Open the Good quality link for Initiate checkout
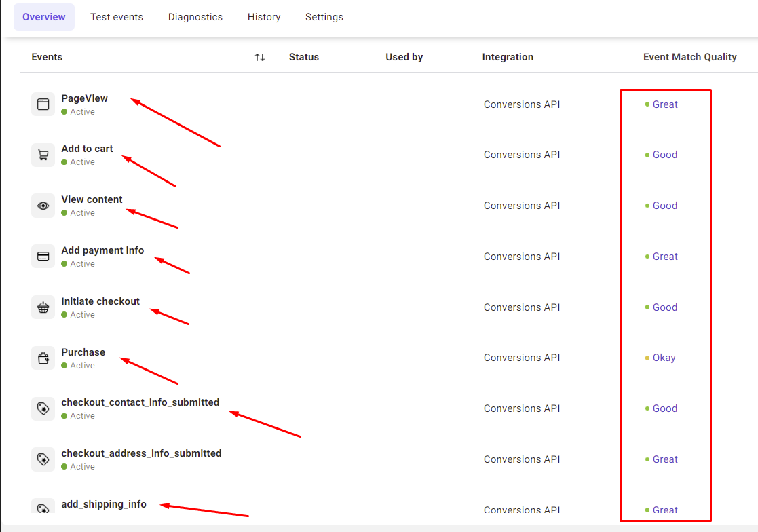 665,307
